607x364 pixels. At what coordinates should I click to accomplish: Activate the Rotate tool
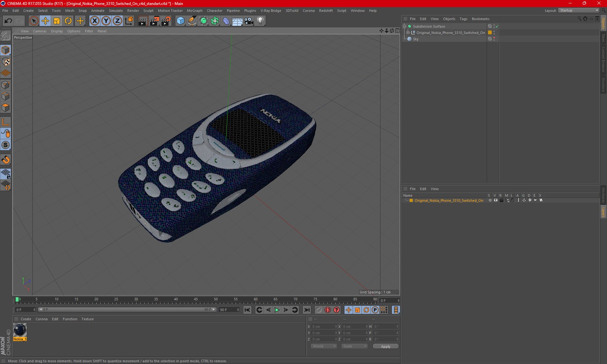tap(68, 21)
